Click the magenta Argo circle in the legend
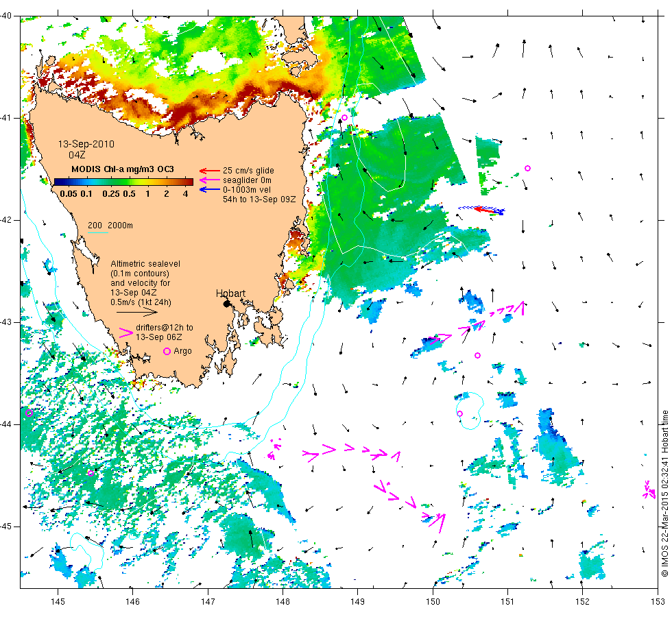Image resolution: width=672 pixels, height=617 pixels. pyautogui.click(x=167, y=351)
